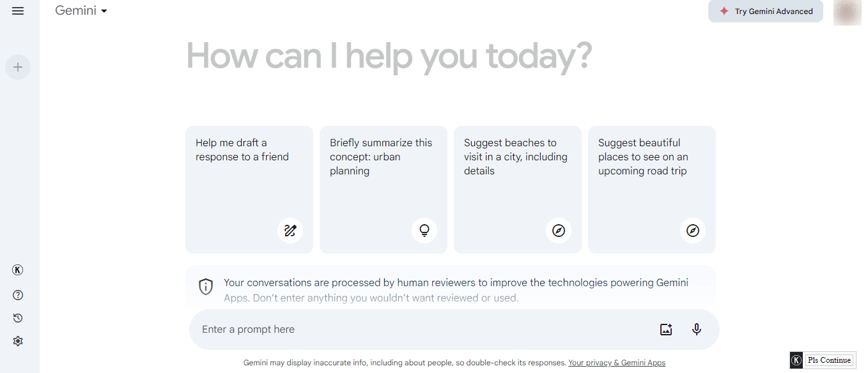
Task: Activate the microphone voice input
Action: tap(697, 330)
